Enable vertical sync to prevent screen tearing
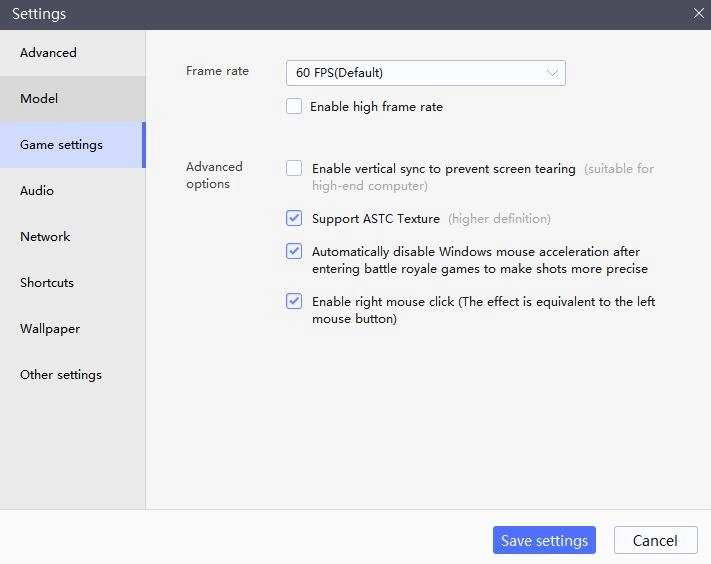711x564 pixels. tap(294, 169)
